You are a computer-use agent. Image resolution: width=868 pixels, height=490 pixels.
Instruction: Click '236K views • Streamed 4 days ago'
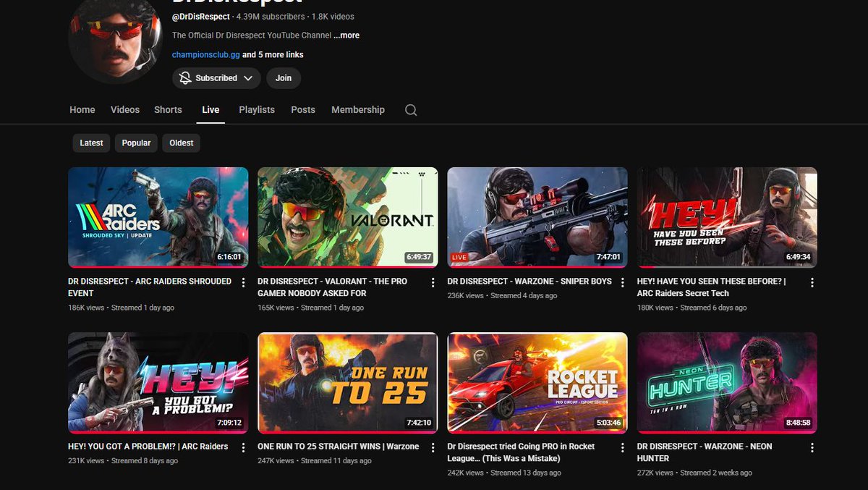(x=503, y=296)
